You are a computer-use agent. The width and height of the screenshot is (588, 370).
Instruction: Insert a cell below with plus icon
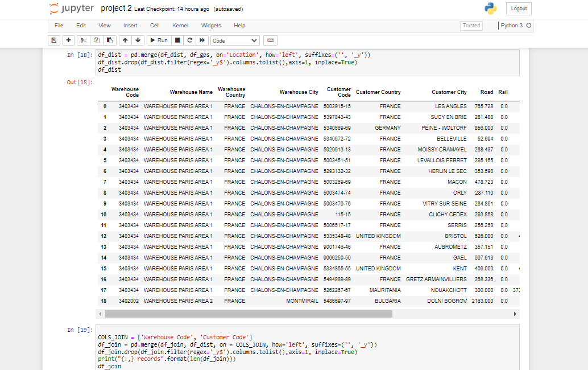[68, 40]
